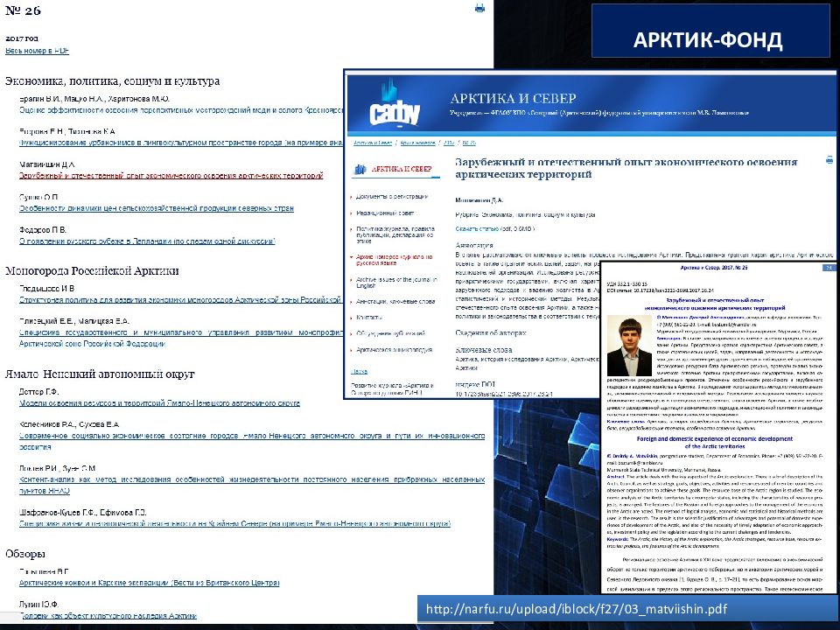Click the small logo beside sidebar АРКТИКА И СЕВЕР
The image size is (840, 630).
click(x=360, y=170)
